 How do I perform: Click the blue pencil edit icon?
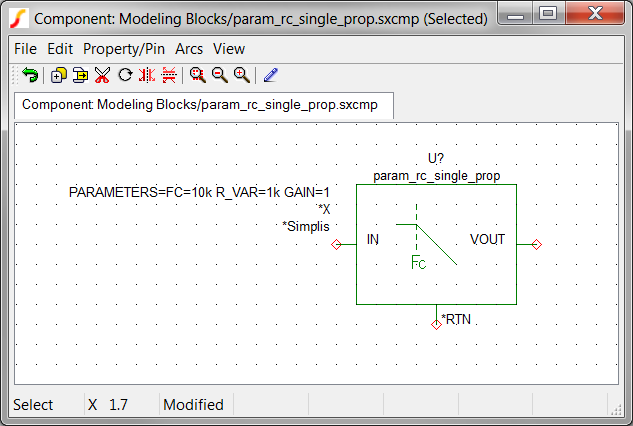271,75
